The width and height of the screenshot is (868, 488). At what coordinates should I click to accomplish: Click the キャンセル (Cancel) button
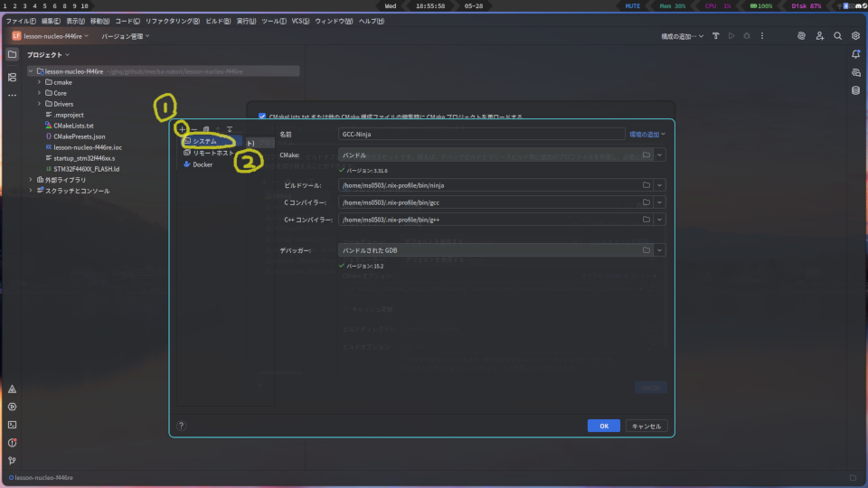(x=646, y=426)
